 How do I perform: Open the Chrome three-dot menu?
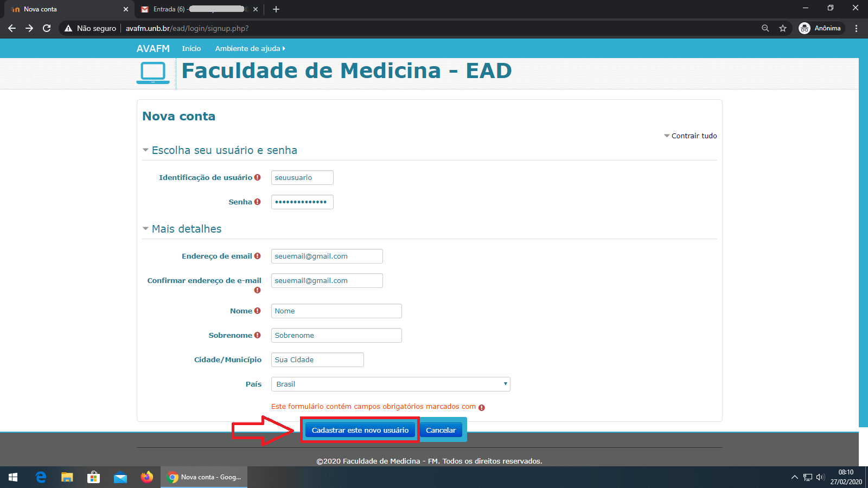click(x=856, y=28)
